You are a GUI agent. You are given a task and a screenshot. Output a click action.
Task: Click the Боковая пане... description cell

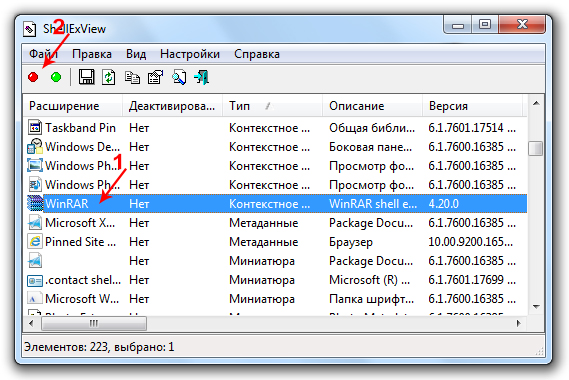coord(371,147)
